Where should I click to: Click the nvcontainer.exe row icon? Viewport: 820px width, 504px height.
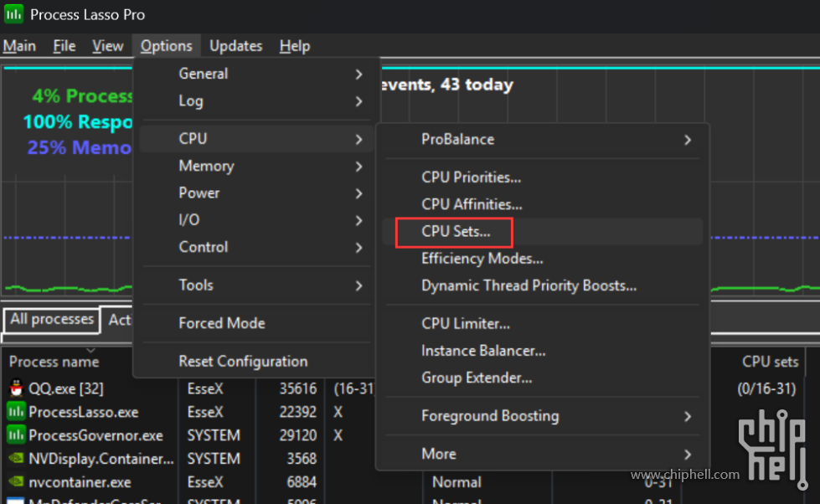click(16, 481)
